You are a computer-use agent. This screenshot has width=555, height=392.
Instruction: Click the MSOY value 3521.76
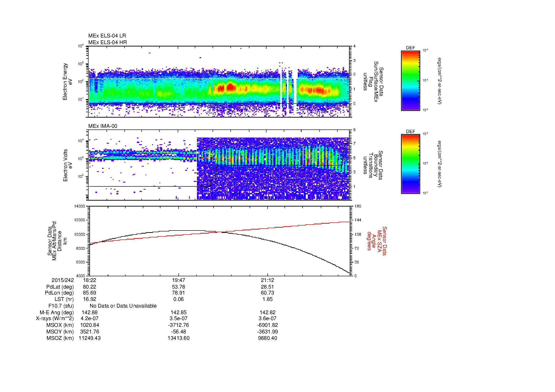click(89, 332)
